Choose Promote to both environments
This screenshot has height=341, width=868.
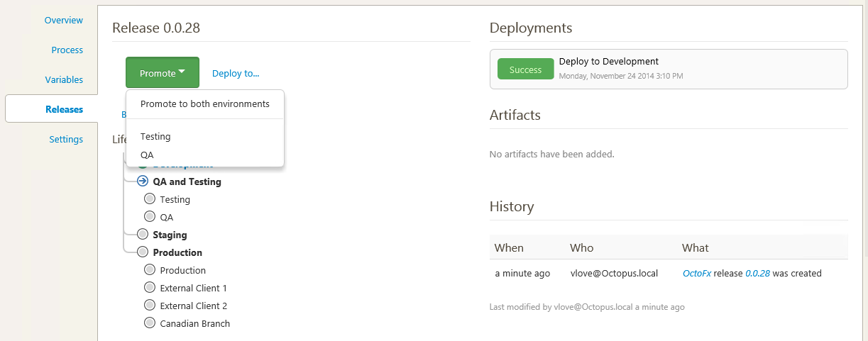tap(205, 104)
